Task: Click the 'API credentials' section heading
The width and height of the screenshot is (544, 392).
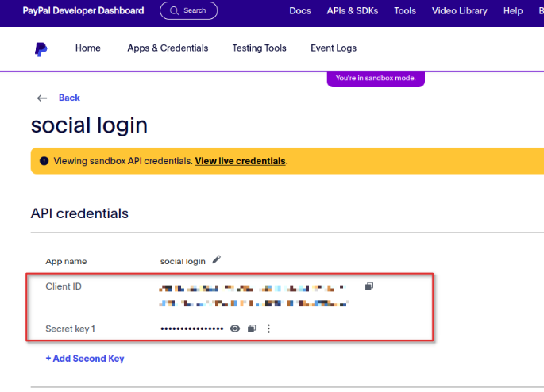Action: tap(79, 213)
